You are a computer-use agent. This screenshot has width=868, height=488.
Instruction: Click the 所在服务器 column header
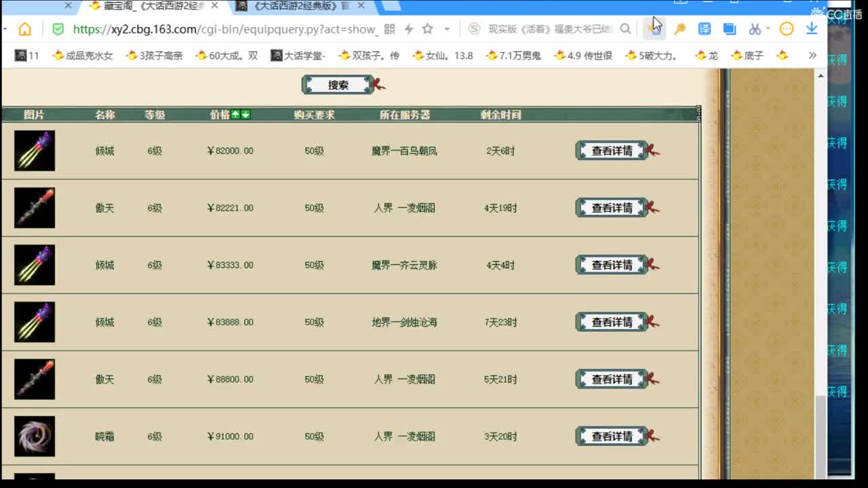pyautogui.click(x=405, y=115)
